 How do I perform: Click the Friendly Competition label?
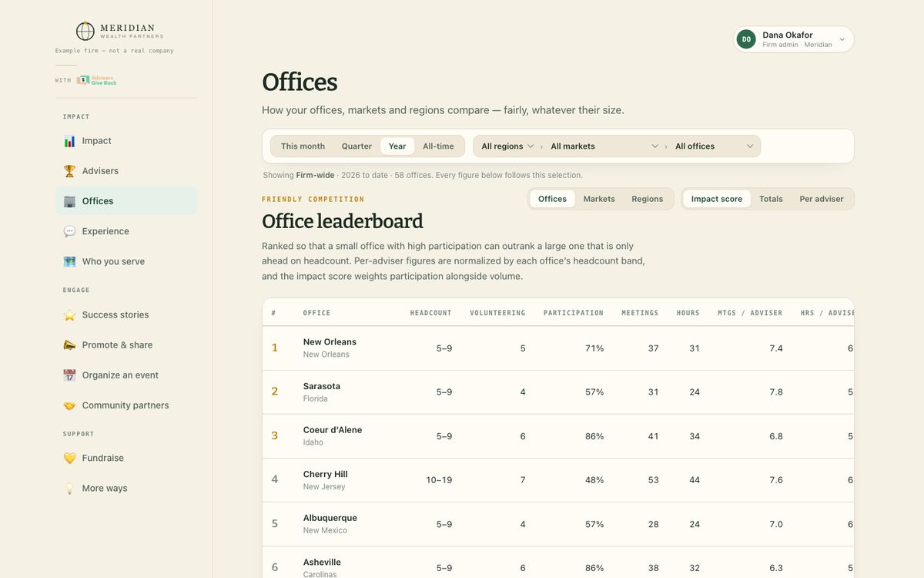[x=313, y=200]
